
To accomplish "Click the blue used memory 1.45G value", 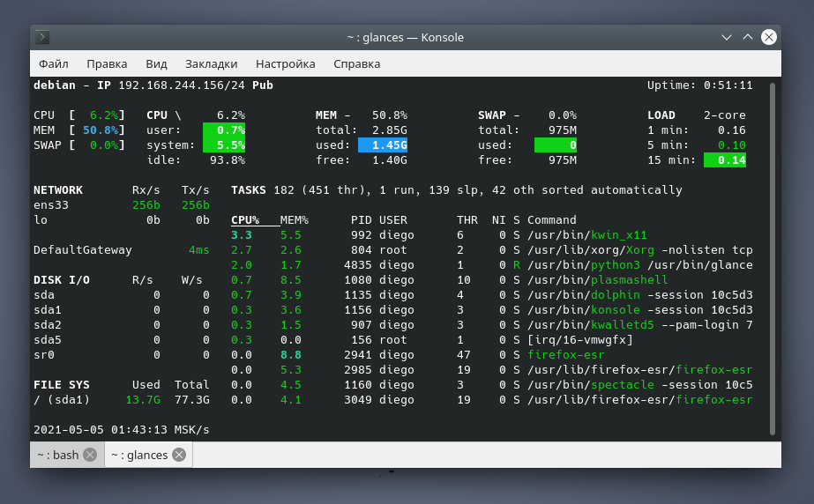I will point(383,145).
